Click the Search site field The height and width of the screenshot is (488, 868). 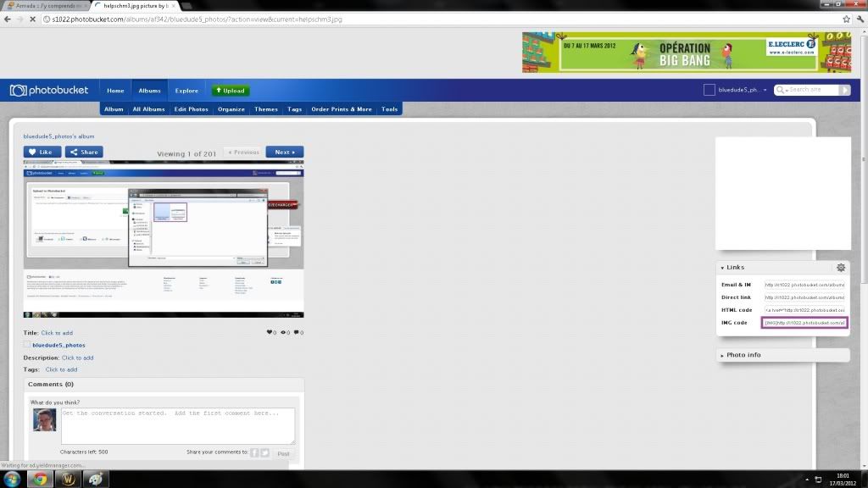click(813, 90)
